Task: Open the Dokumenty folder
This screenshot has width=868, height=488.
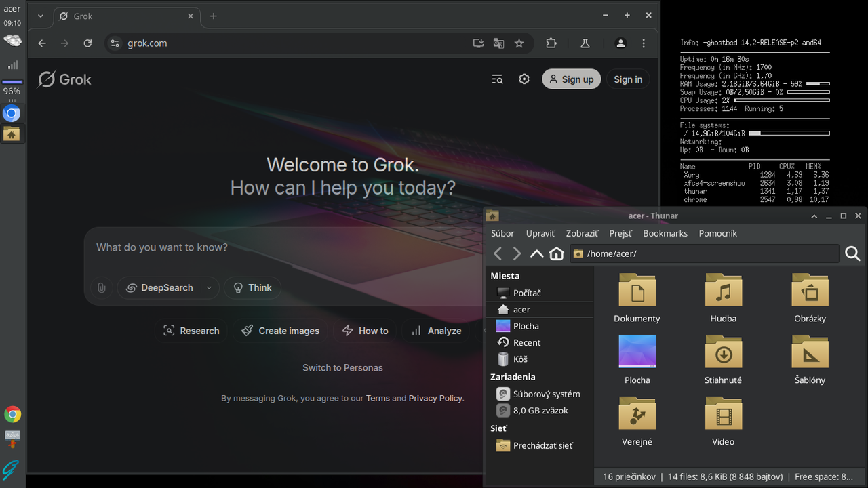Action: [x=637, y=298]
